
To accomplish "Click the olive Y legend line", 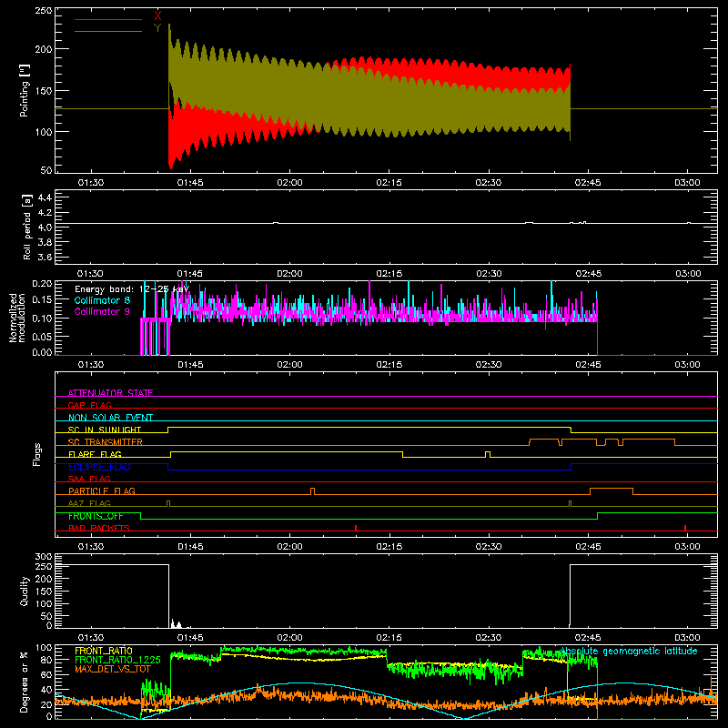I will (108, 32).
